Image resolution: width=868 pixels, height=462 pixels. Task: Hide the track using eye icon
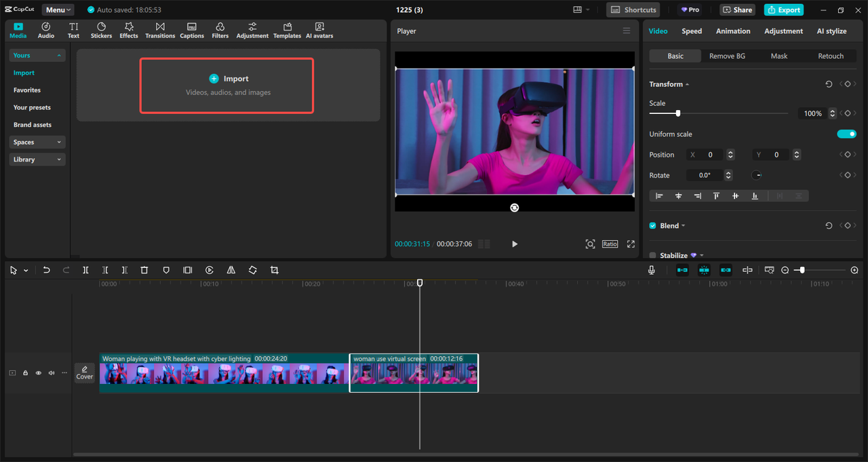tap(39, 373)
